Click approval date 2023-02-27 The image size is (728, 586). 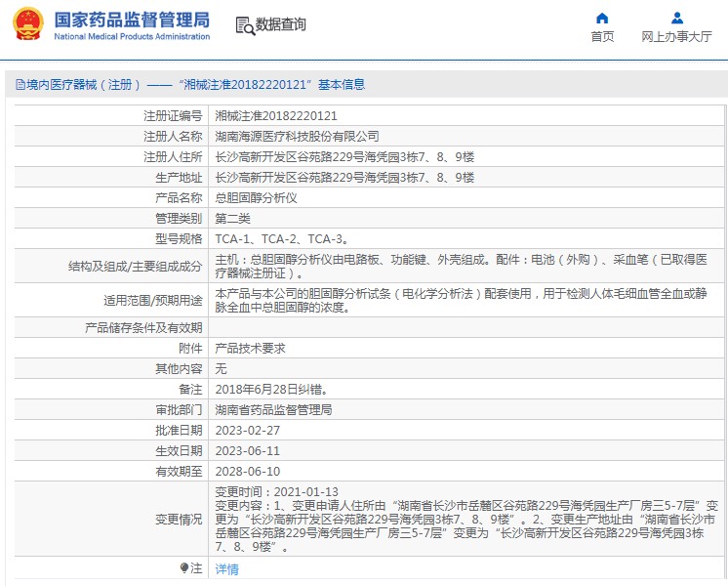[248, 431]
